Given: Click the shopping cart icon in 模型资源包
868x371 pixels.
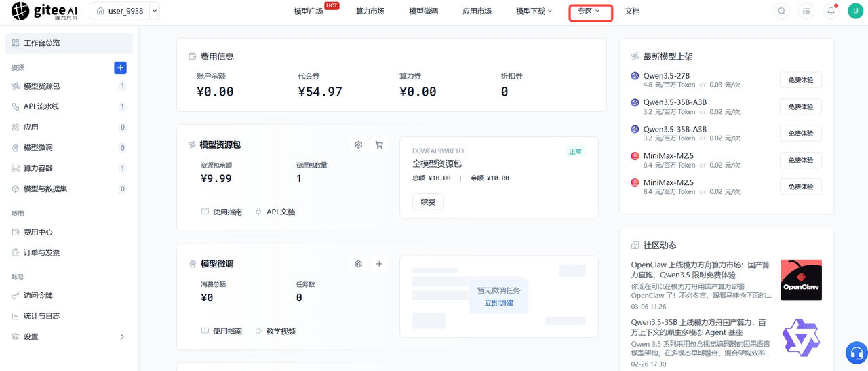Looking at the screenshot, I should click(379, 144).
